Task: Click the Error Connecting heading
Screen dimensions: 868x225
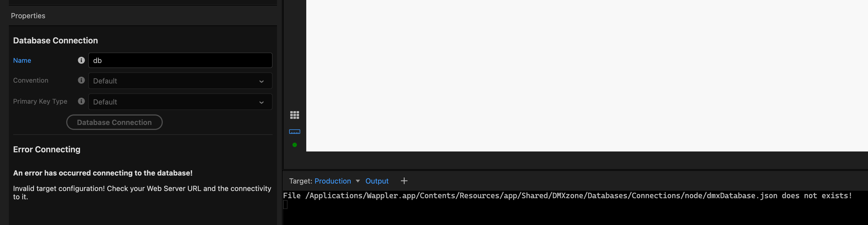Action: pyautogui.click(x=47, y=150)
